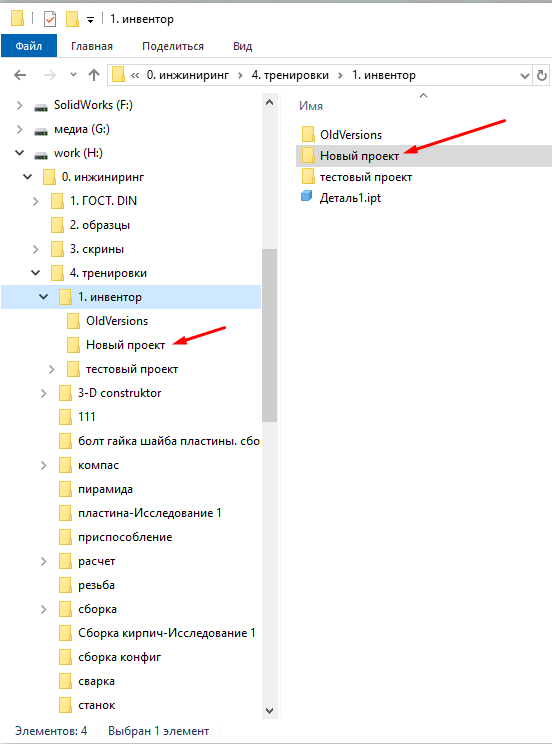552x744 pixels.
Task: Go back with the left arrow button
Action: (x=20, y=75)
